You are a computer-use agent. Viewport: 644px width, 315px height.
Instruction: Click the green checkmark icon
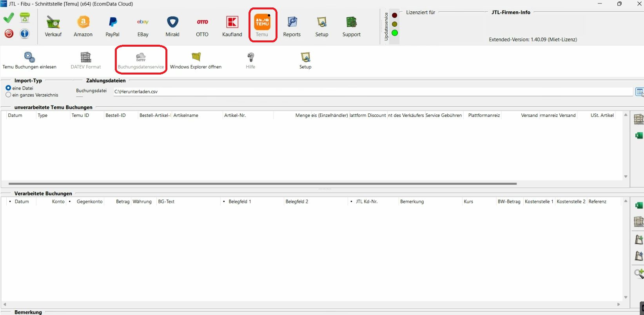coord(9,18)
